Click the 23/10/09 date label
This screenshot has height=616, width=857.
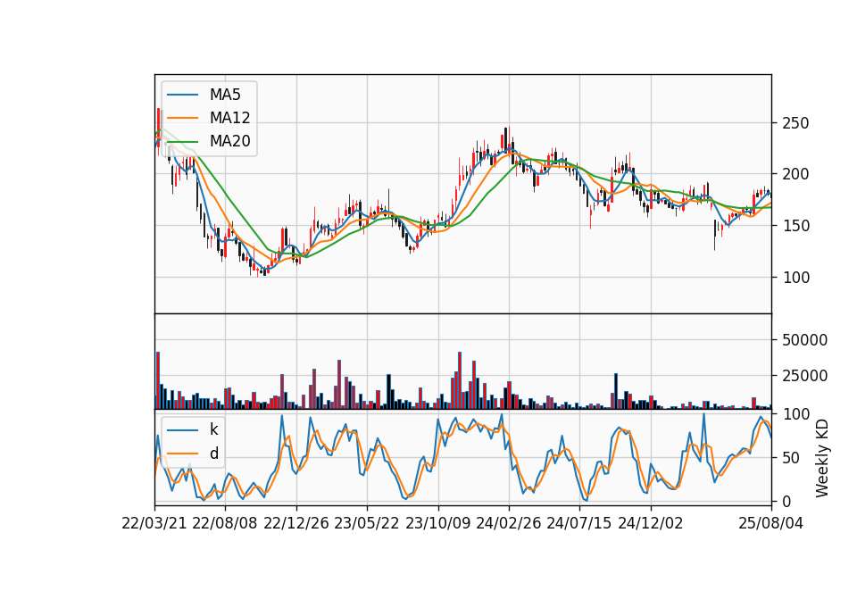pos(437,523)
